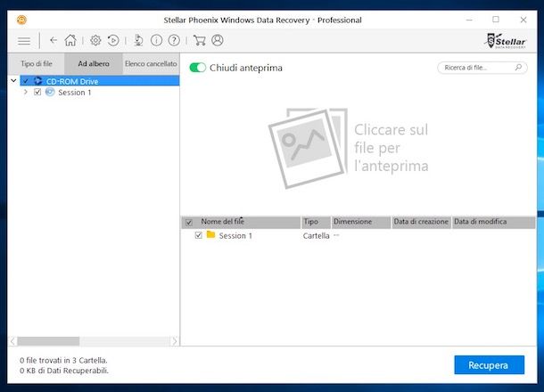Viewport: 544px width, 392px height.
Task: Click the Session 1 disc icon in tree
Action: (x=50, y=92)
